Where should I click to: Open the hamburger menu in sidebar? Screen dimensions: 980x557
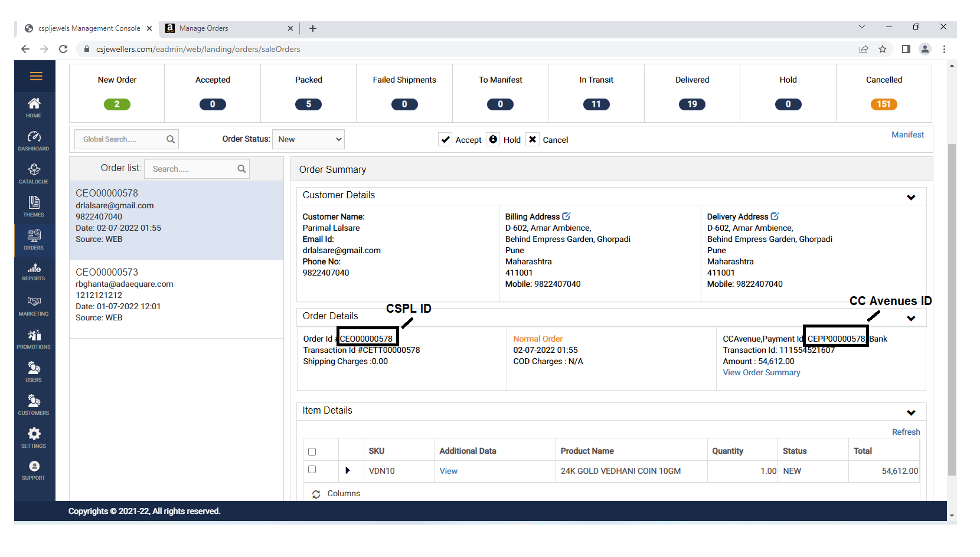click(x=36, y=76)
